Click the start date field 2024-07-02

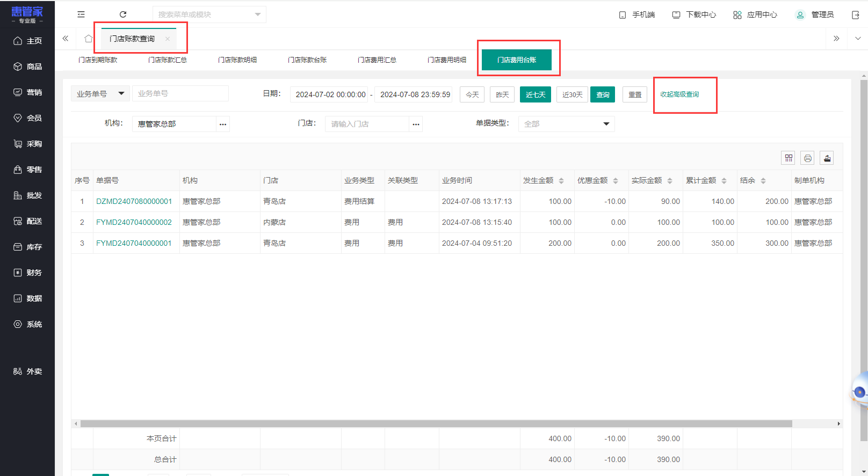click(329, 94)
